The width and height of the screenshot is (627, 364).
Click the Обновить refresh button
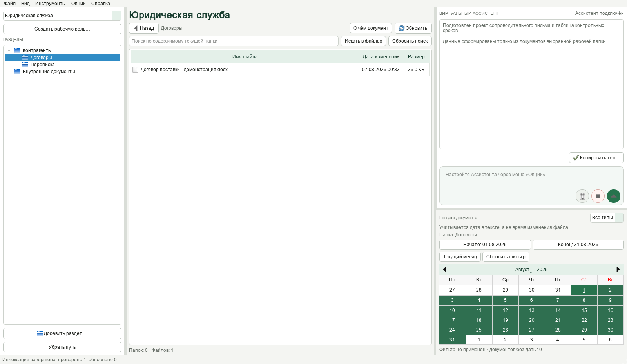pyautogui.click(x=413, y=28)
